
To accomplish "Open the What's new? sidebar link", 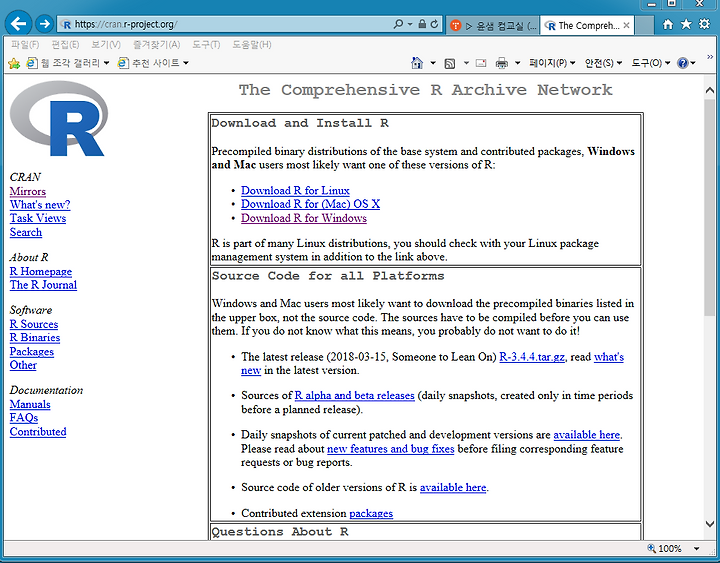I will pos(40,205).
